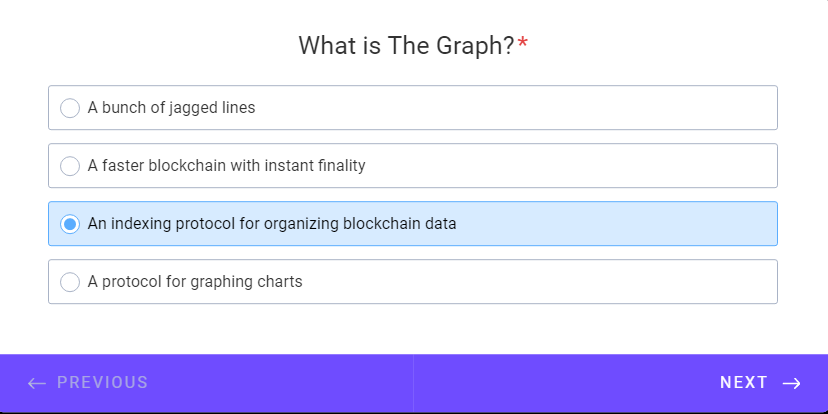This screenshot has height=414, width=828.
Task: Click 'A protocol for graphing charts' label
Action: click(x=195, y=282)
